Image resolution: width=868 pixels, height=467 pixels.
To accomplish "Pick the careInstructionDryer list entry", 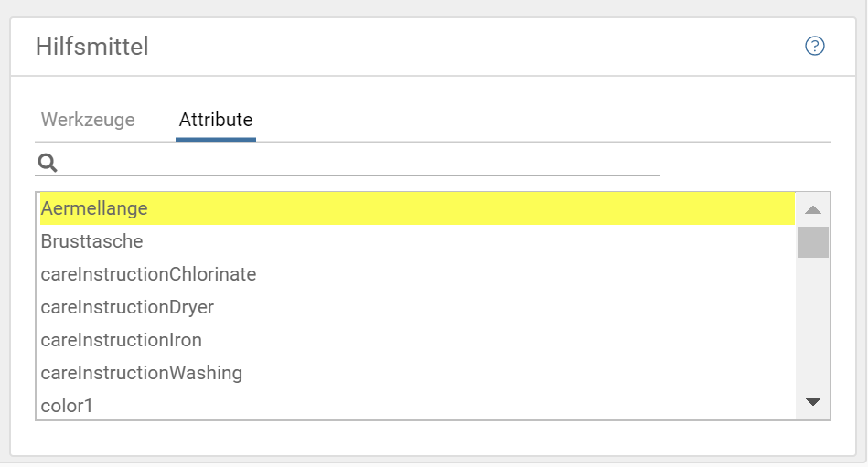I will [127, 307].
